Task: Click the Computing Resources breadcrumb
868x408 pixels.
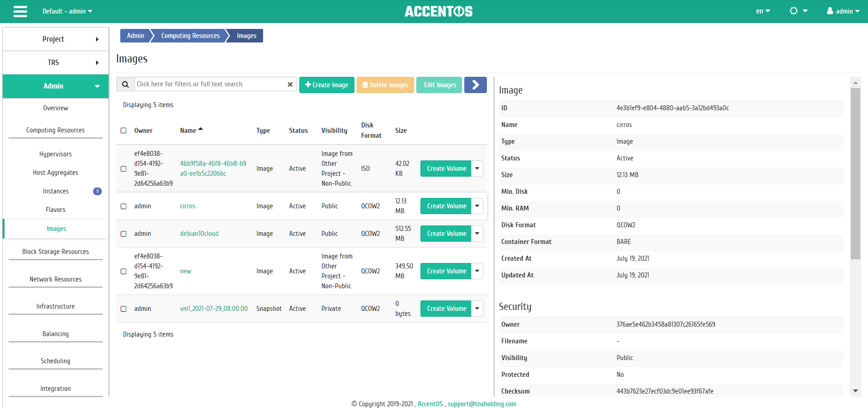Action: click(190, 36)
